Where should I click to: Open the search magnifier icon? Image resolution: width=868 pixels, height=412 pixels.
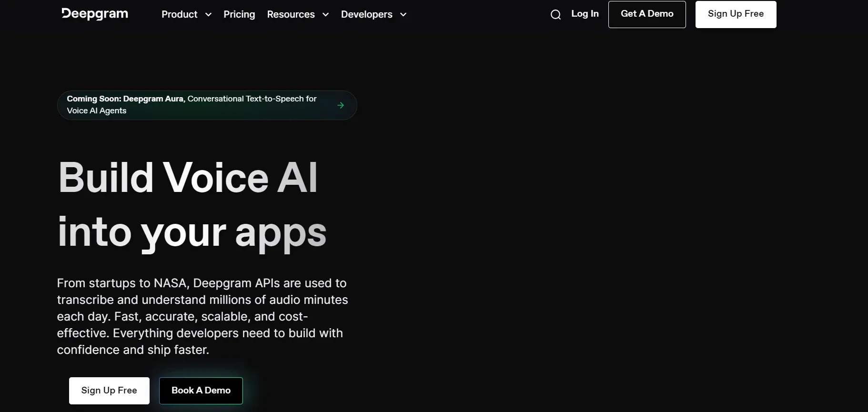click(x=555, y=15)
